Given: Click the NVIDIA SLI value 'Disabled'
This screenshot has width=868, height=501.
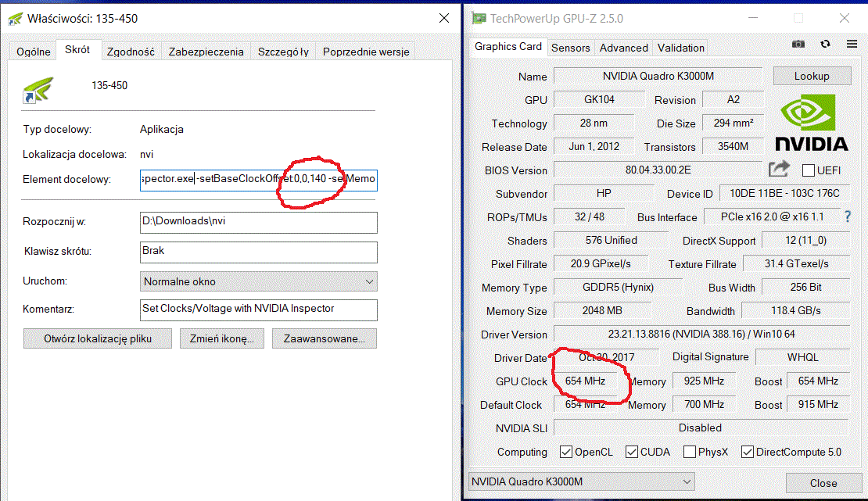Looking at the screenshot, I should click(x=701, y=428).
